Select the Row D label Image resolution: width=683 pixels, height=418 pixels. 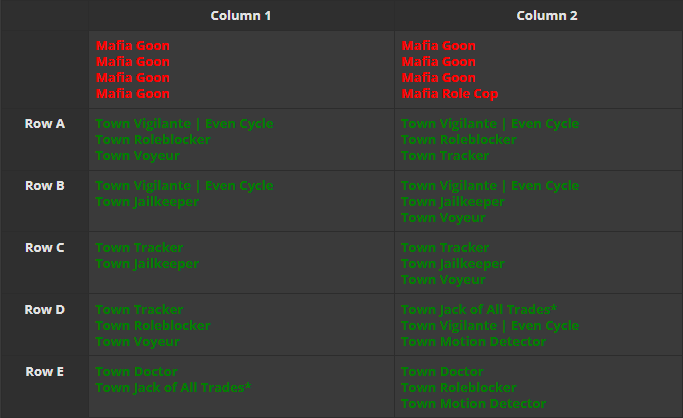(45, 310)
